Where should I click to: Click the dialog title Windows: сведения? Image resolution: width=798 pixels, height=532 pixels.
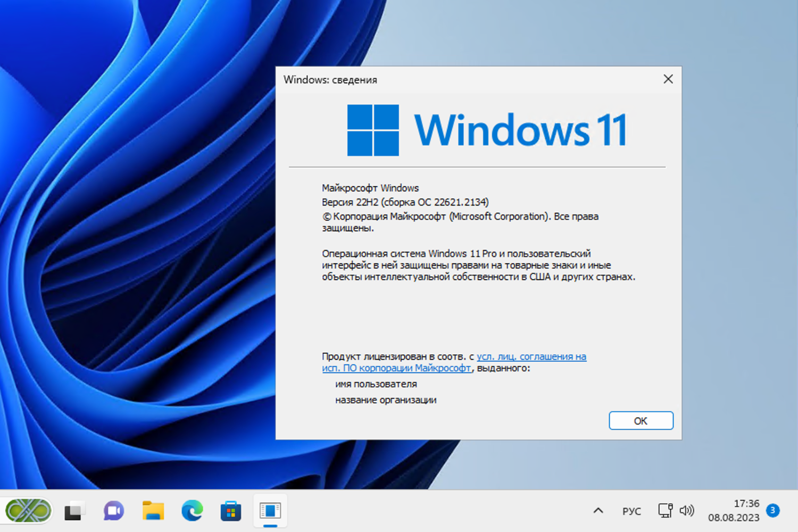coord(331,80)
